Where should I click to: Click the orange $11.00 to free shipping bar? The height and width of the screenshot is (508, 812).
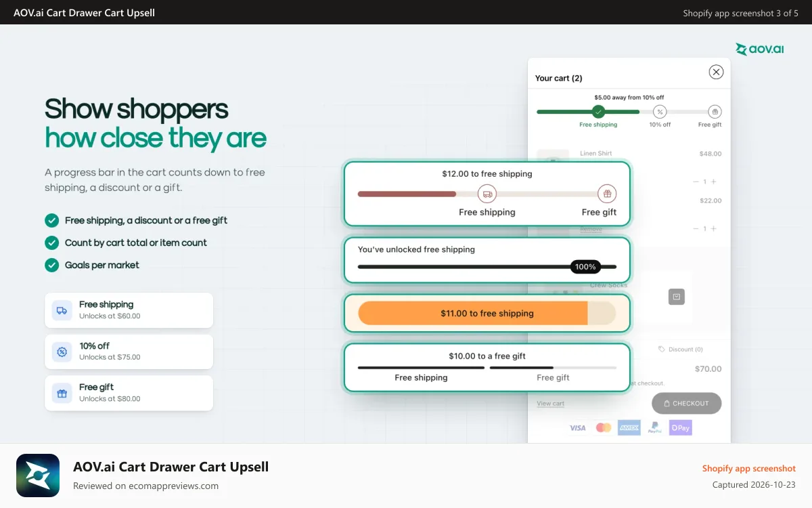click(487, 314)
